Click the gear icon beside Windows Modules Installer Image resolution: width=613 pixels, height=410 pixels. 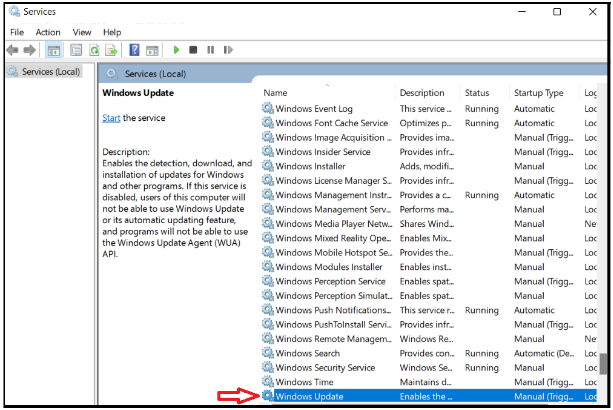pyautogui.click(x=268, y=266)
